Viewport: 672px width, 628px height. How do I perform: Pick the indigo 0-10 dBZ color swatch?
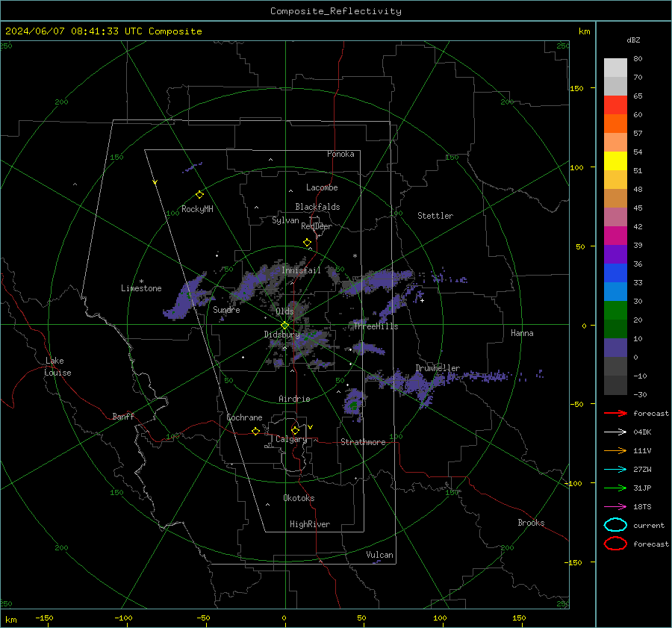[x=615, y=348]
